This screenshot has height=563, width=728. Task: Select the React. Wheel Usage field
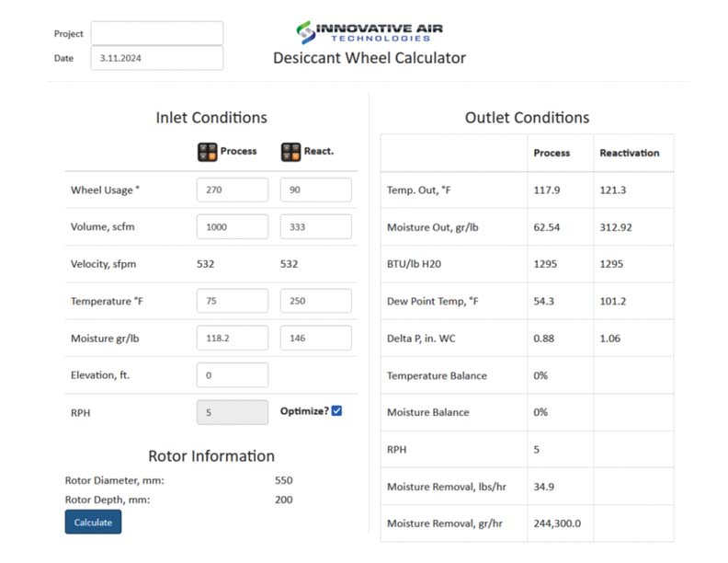pos(315,190)
